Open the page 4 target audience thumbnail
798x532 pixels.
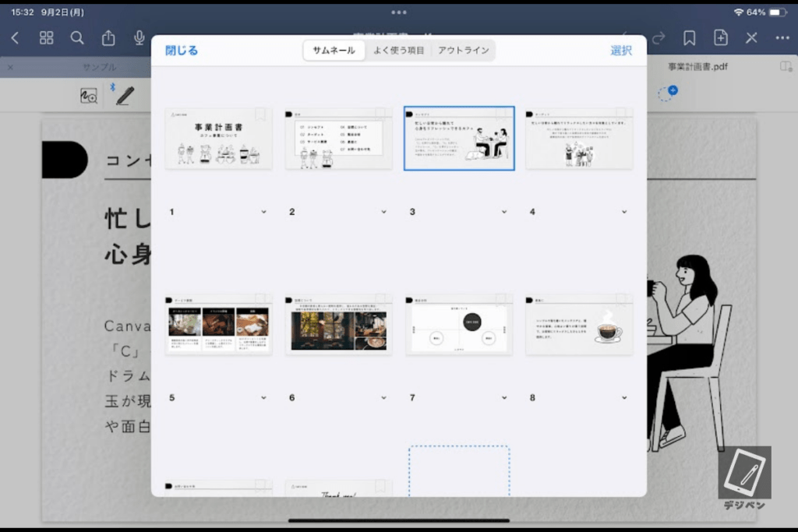tap(579, 139)
